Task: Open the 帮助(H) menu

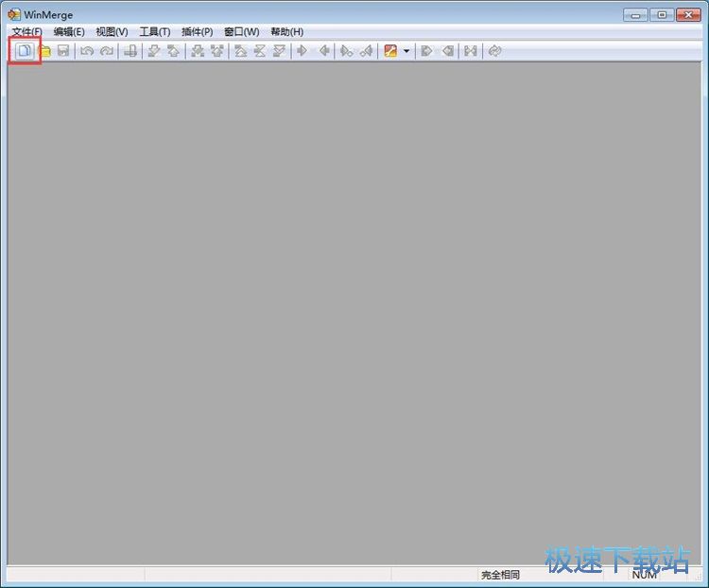Action: point(286,32)
